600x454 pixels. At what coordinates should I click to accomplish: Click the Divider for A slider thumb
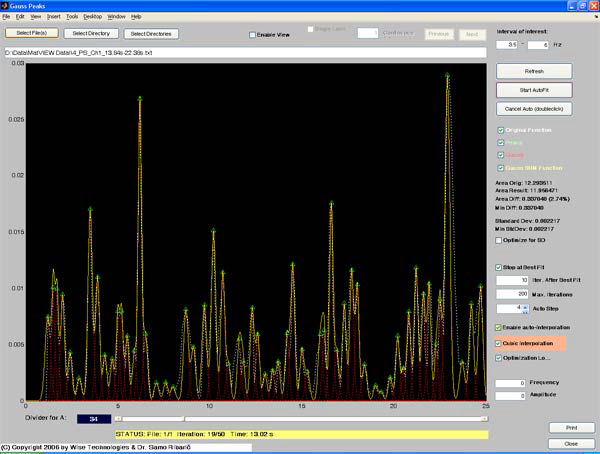pos(184,419)
